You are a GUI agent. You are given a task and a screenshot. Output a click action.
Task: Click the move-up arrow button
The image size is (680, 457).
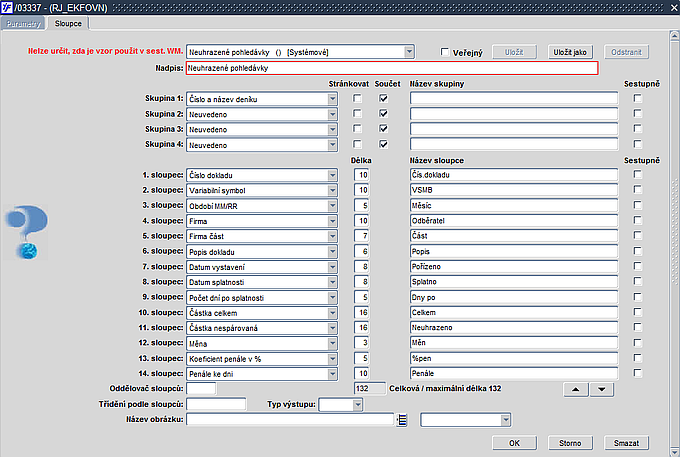pos(575,389)
